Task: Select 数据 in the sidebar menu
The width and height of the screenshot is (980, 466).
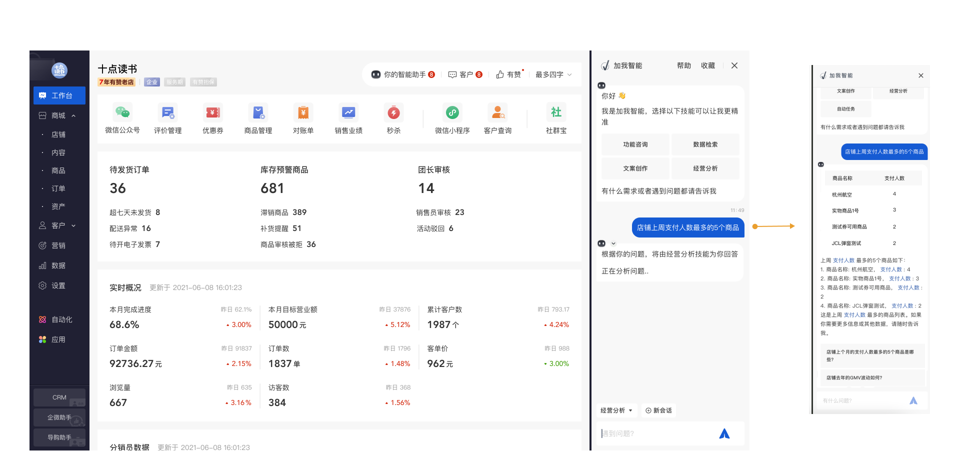Action: coord(58,265)
